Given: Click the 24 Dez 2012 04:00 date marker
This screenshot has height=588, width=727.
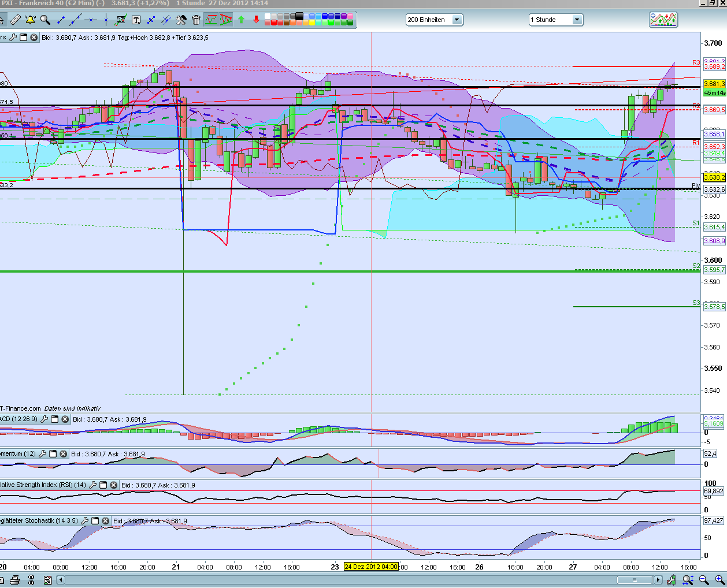Looking at the screenshot, I should [371, 567].
